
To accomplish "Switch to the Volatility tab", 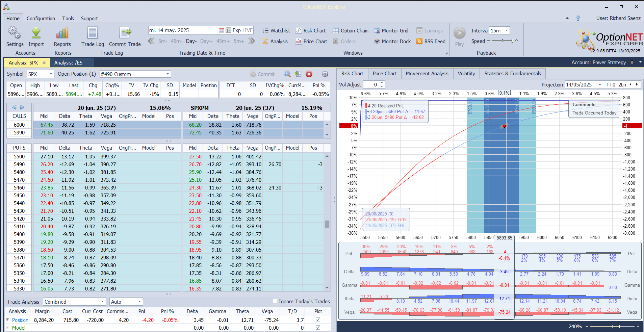I will [466, 74].
